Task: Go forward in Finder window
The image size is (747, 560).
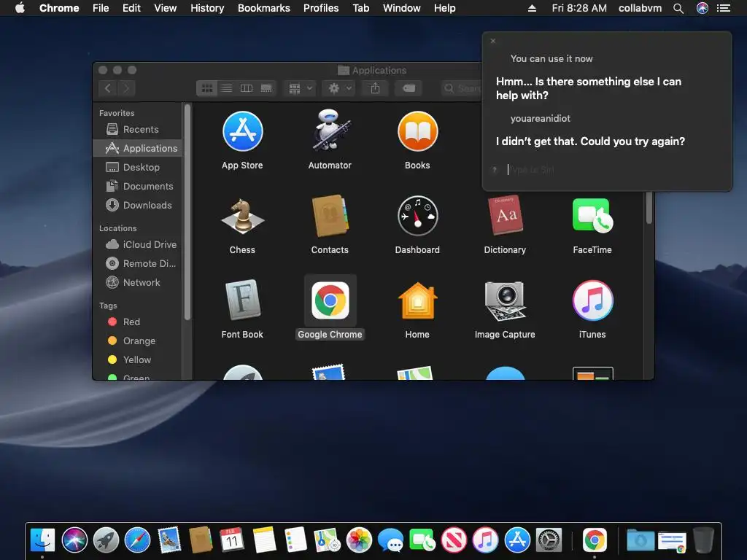Action: tap(126, 88)
